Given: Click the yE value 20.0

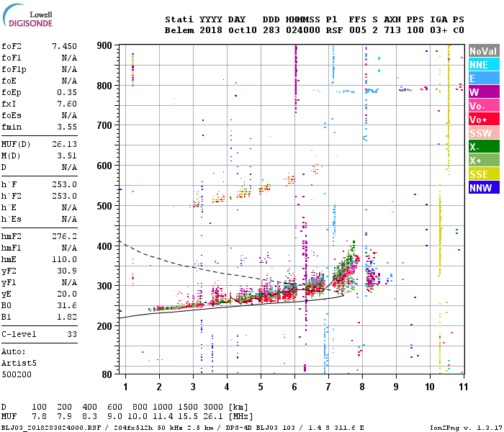Looking at the screenshot, I should point(67,294).
